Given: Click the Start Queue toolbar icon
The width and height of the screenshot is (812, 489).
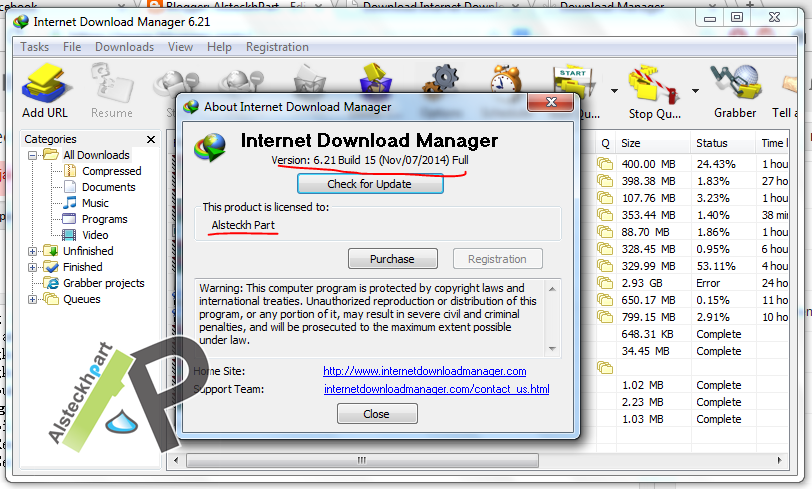Looking at the screenshot, I should click(575, 80).
